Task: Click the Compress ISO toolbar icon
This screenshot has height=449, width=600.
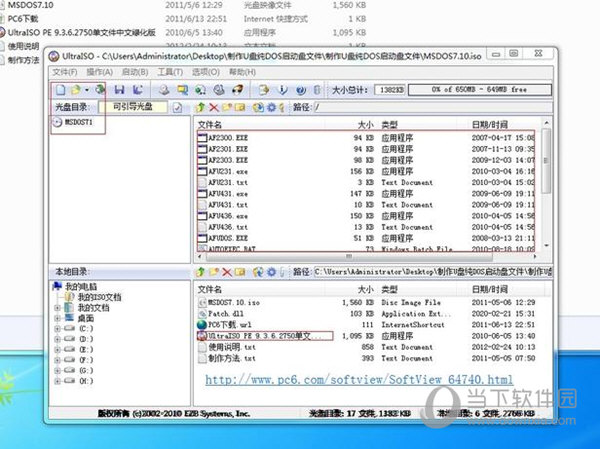Action: click(x=201, y=90)
